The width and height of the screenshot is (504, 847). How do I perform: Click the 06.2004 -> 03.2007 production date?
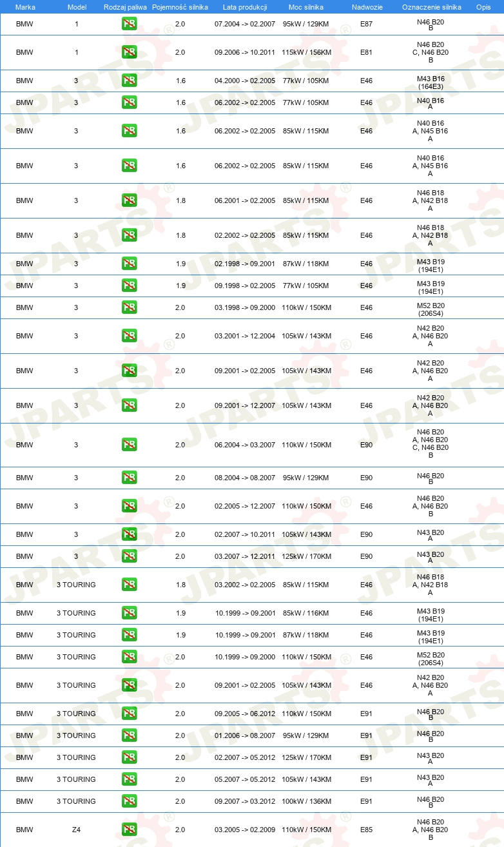click(x=245, y=445)
